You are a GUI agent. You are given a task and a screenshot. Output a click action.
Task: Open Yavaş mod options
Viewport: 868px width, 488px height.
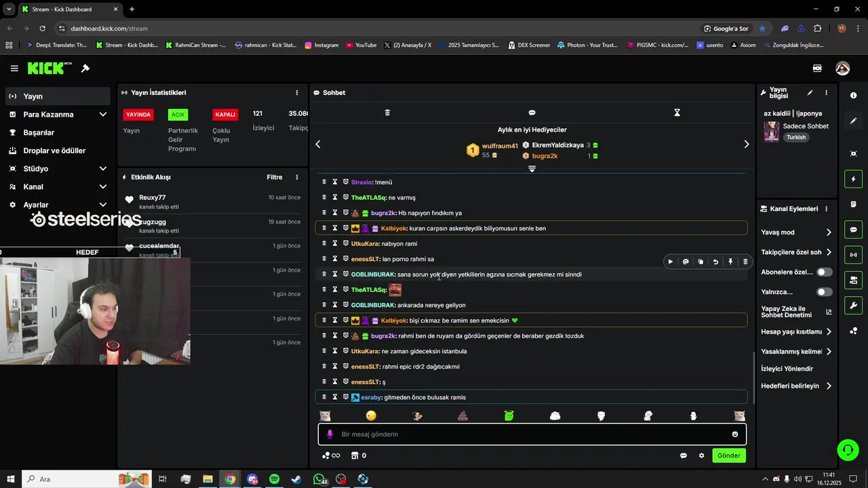pyautogui.click(x=797, y=232)
